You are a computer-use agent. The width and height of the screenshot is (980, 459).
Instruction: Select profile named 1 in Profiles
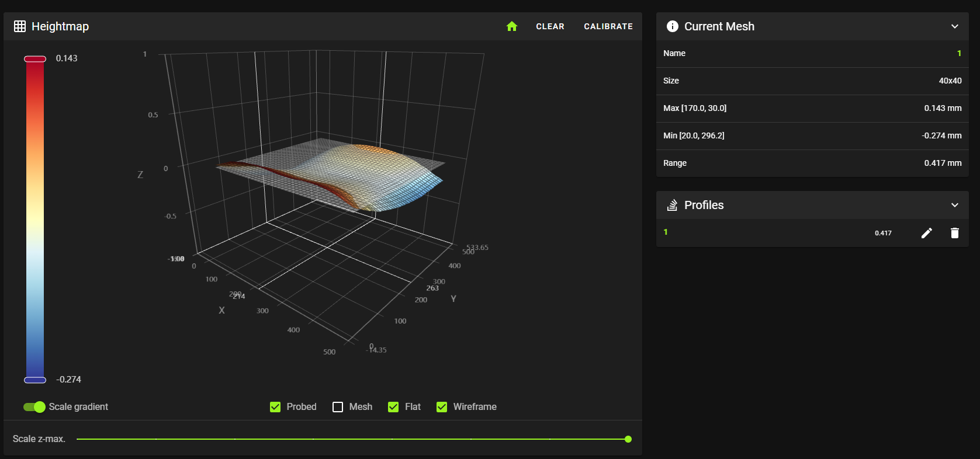(x=666, y=232)
